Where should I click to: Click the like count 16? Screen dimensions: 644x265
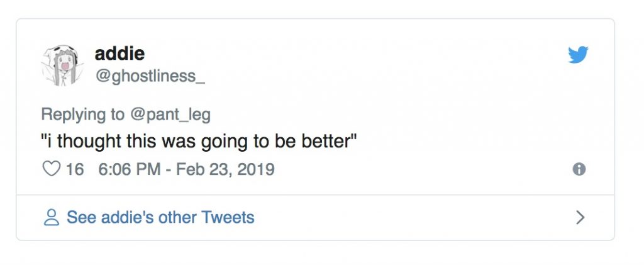coord(74,169)
